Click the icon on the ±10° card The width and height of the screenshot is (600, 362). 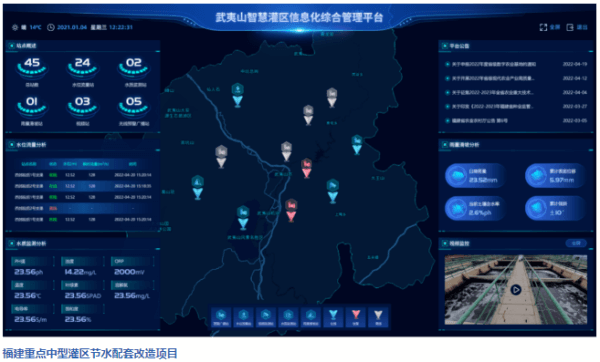(x=536, y=209)
